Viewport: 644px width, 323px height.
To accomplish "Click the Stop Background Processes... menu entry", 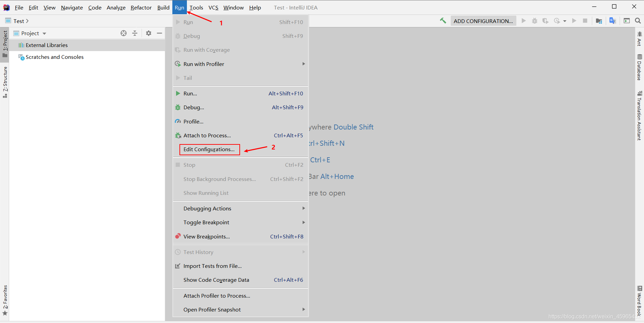I will tap(240, 179).
